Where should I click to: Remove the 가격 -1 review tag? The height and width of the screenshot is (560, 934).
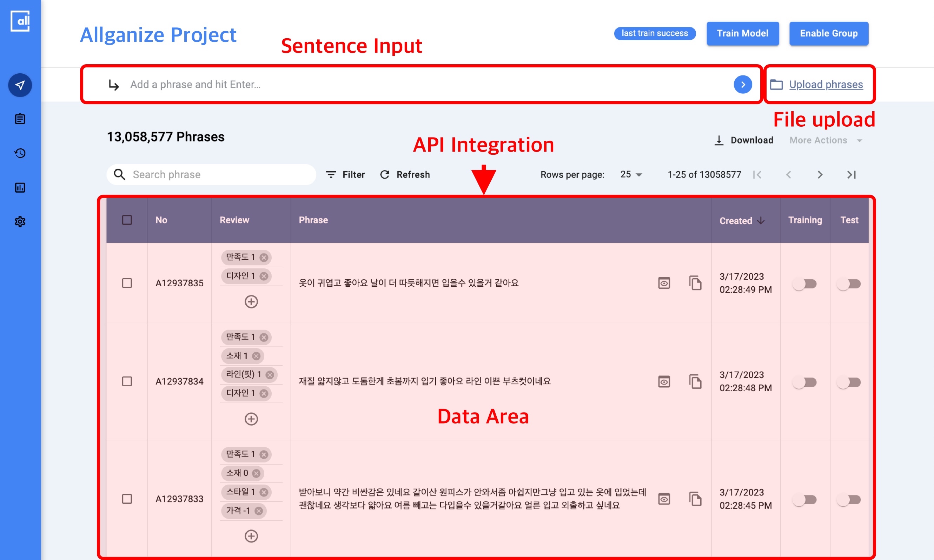[258, 511]
